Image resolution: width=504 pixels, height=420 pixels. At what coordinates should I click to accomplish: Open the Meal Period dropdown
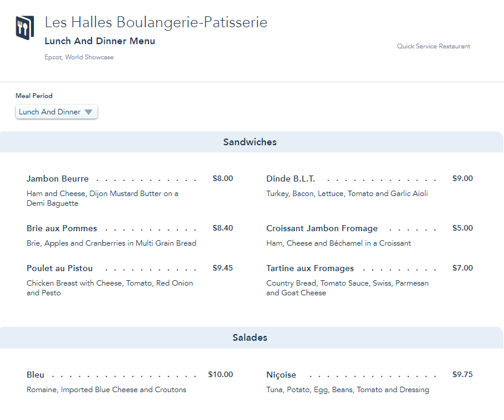pyautogui.click(x=56, y=112)
